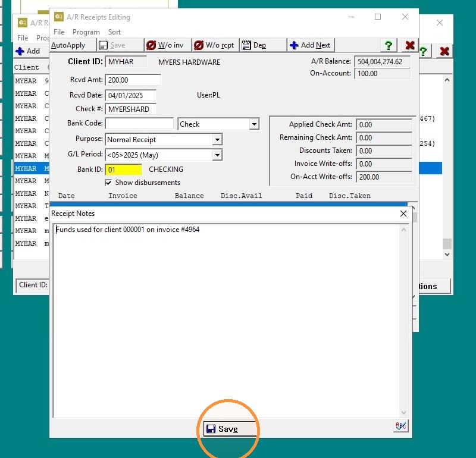Click the Invoice Write-offs field
Screen dimensions: 476x458
384,164
